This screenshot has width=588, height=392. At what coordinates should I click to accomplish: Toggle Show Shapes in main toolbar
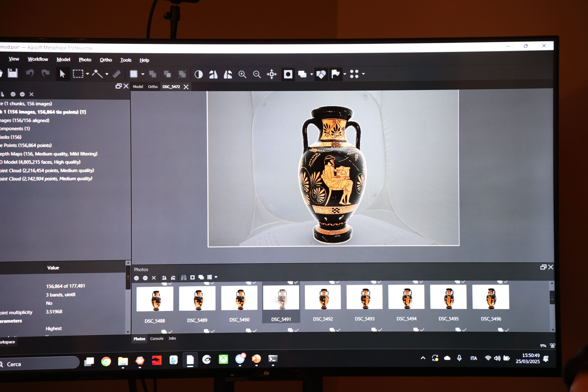pos(321,74)
